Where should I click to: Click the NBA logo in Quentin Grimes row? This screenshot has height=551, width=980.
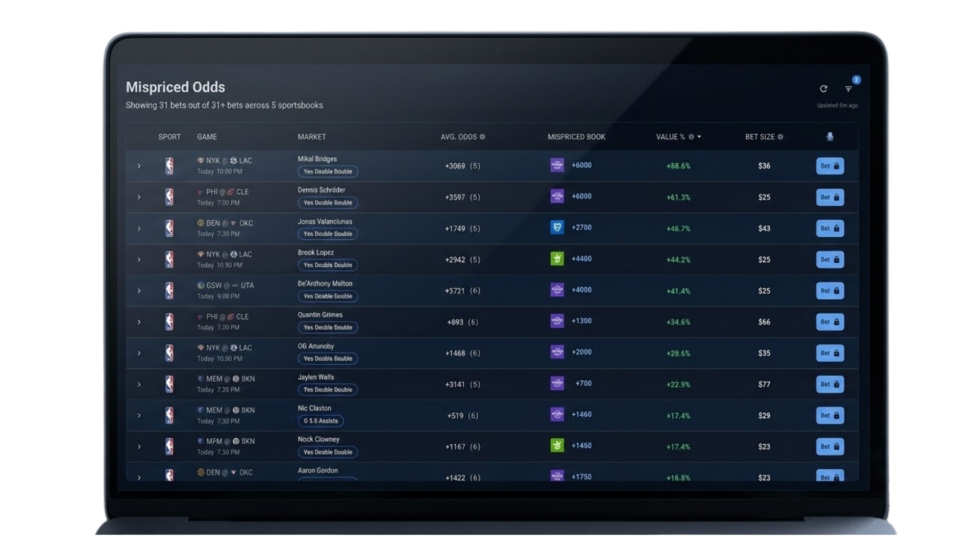click(x=169, y=321)
